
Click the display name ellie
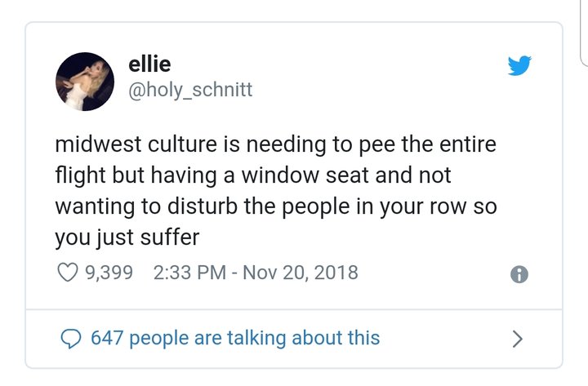pos(149,64)
